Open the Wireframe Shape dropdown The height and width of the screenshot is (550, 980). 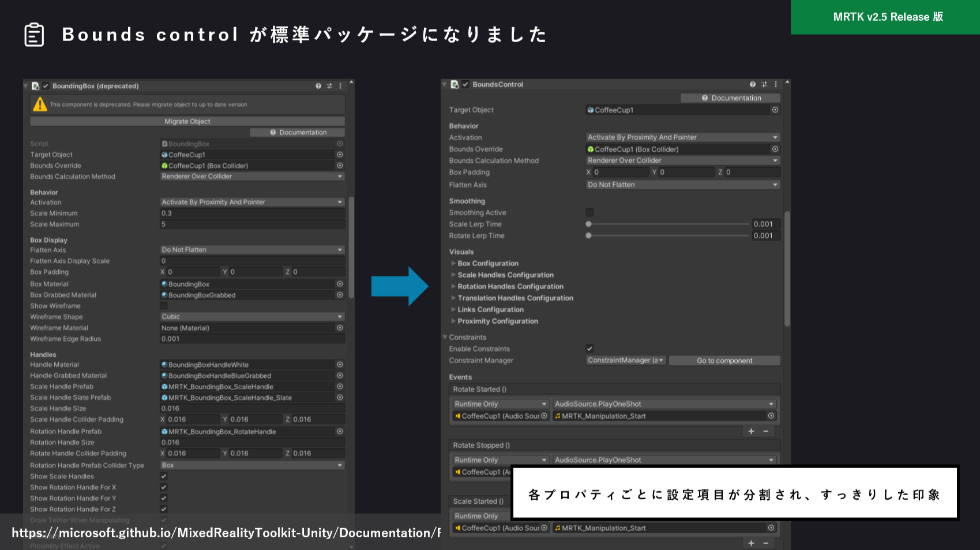253,317
